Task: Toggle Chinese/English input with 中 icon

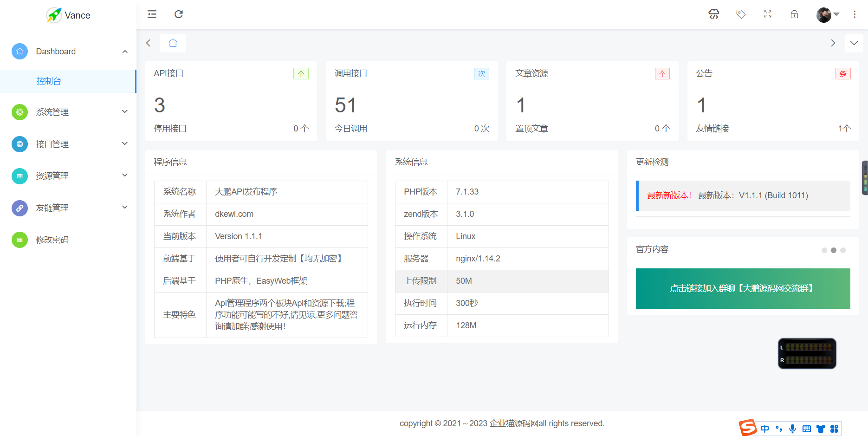Action: 765,428
